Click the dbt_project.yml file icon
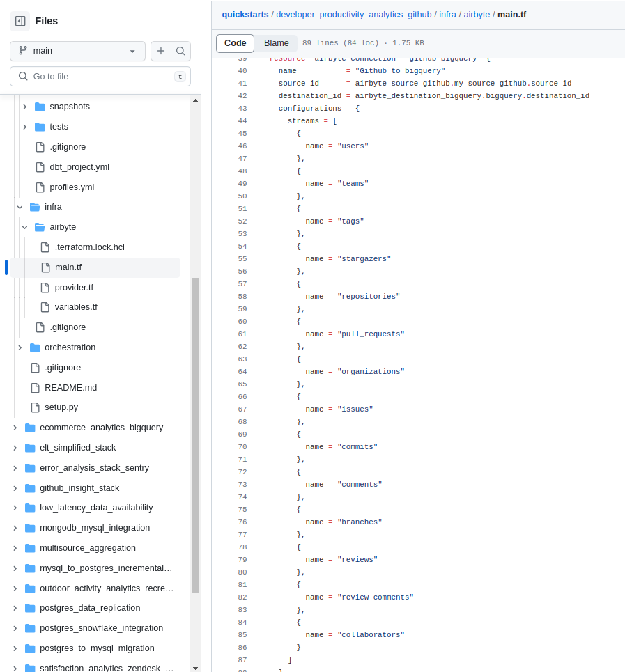Screen dimensions: 625x672 point(40,166)
